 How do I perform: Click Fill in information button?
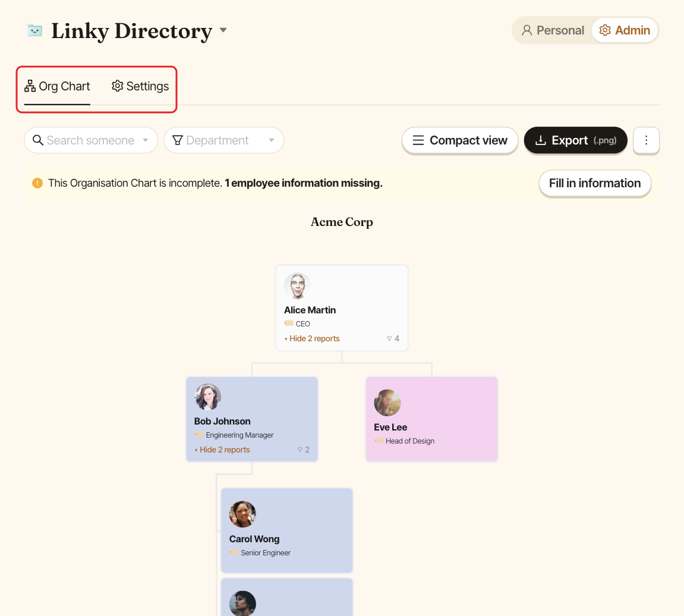pyautogui.click(x=595, y=183)
